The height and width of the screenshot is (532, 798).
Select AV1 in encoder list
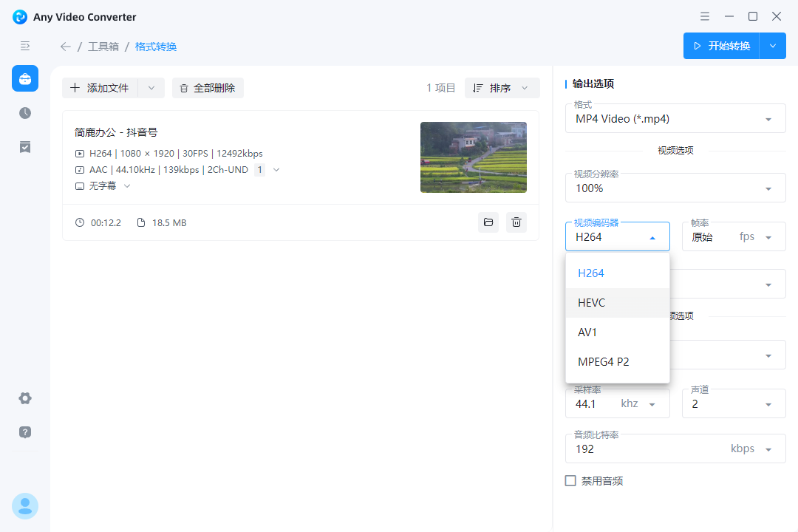(617, 332)
